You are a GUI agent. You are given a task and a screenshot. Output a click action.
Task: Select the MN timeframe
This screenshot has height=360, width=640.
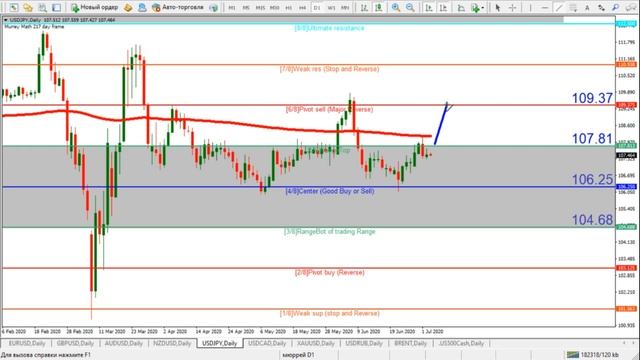(x=345, y=7)
